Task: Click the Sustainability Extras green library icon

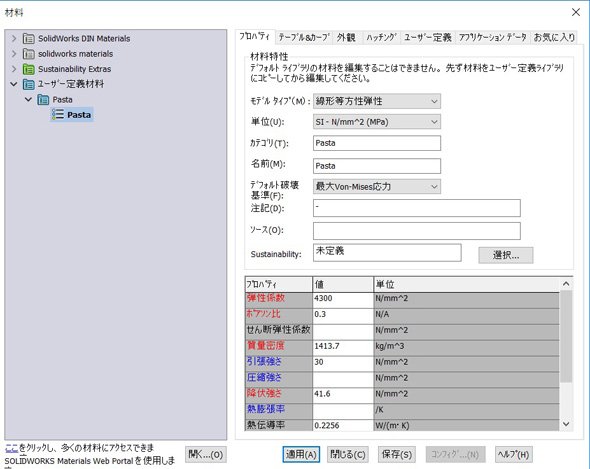Action: (x=29, y=69)
